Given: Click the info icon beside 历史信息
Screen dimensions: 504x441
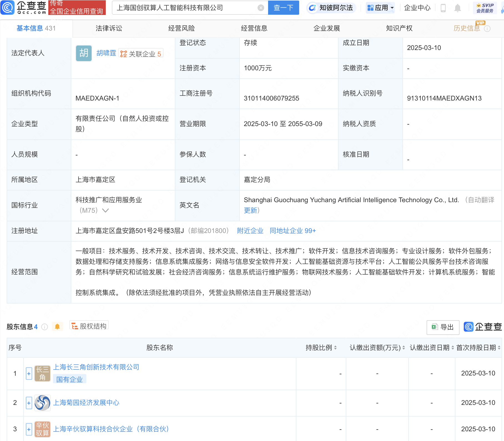Looking at the screenshot, I should pos(487,29).
